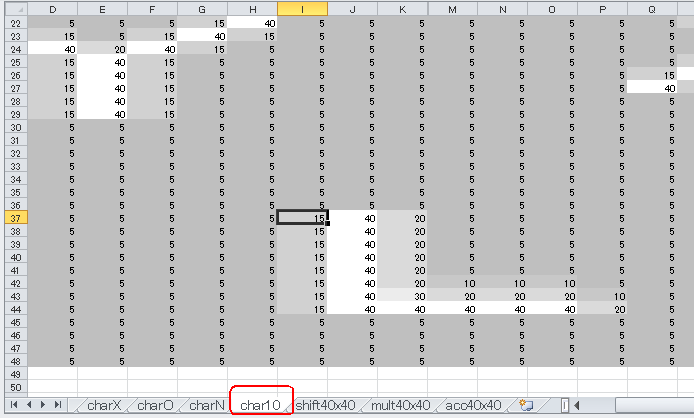Viewport: 694px width, 418px height.
Task: Select row 22 header
Action: 16,23
